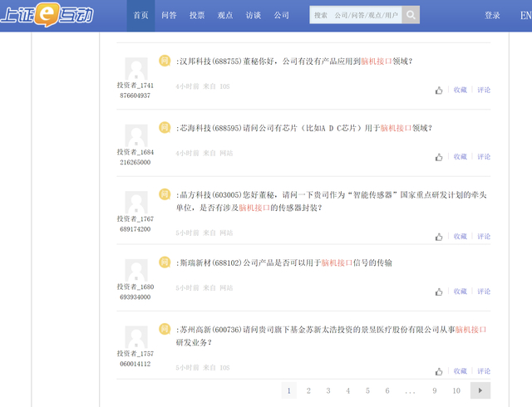Jump to page 5 in pagination
This screenshot has height=407, width=532.
[367, 390]
